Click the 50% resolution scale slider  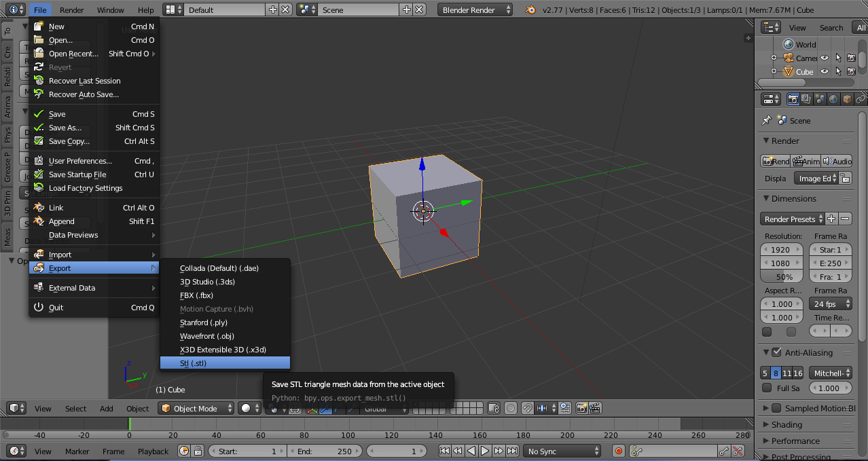coord(782,277)
